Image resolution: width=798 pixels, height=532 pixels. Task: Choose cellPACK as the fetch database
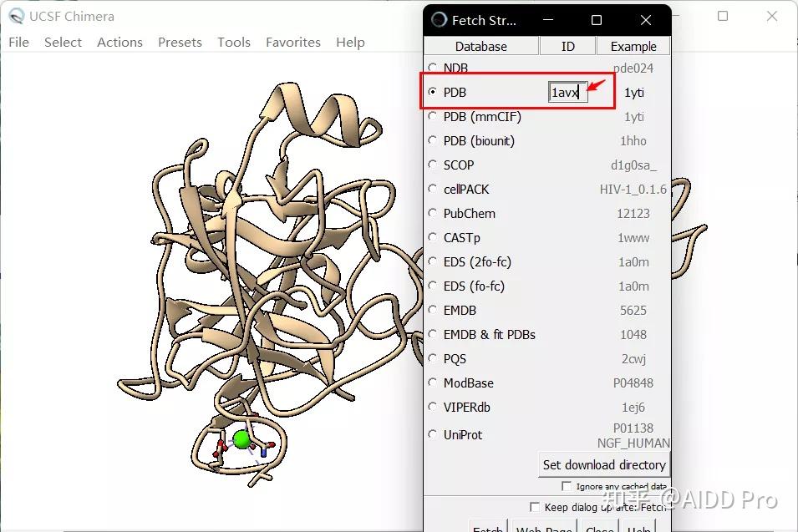coord(432,189)
